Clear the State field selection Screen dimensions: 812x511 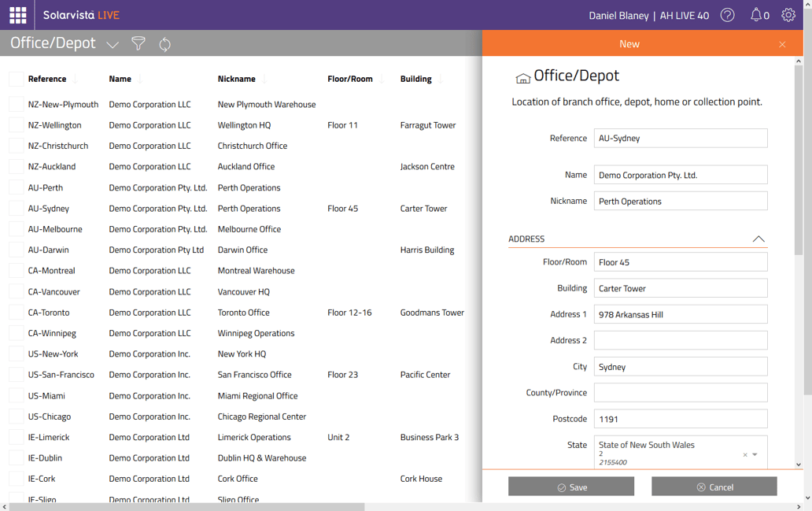pyautogui.click(x=744, y=455)
